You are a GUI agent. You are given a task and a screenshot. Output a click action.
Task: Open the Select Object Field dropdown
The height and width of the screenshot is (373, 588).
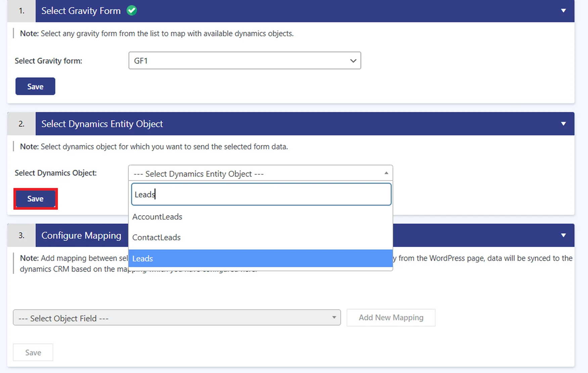pos(177,318)
